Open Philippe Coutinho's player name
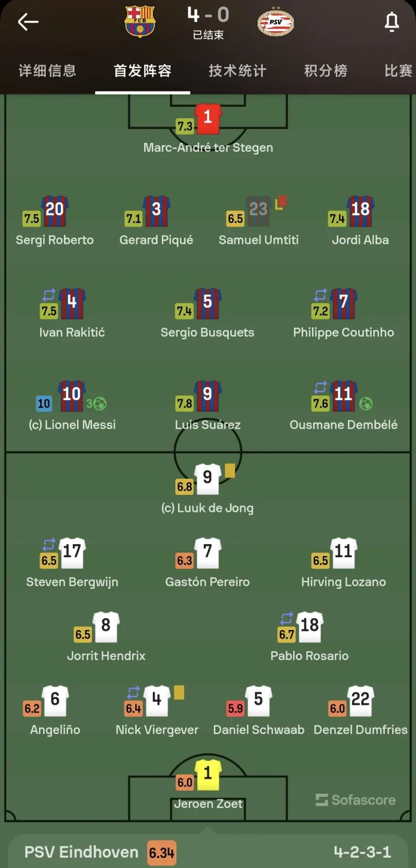416x868 pixels. tap(343, 333)
